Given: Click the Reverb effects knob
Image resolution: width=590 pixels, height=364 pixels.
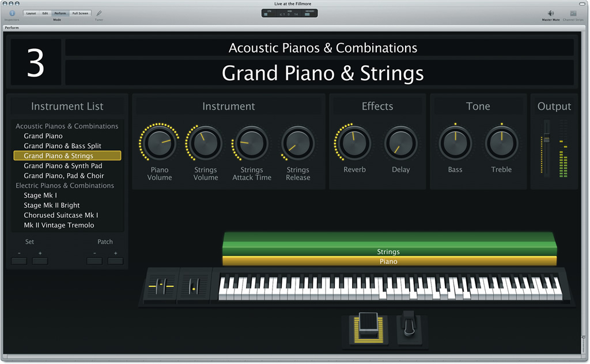Looking at the screenshot, I should click(353, 143).
